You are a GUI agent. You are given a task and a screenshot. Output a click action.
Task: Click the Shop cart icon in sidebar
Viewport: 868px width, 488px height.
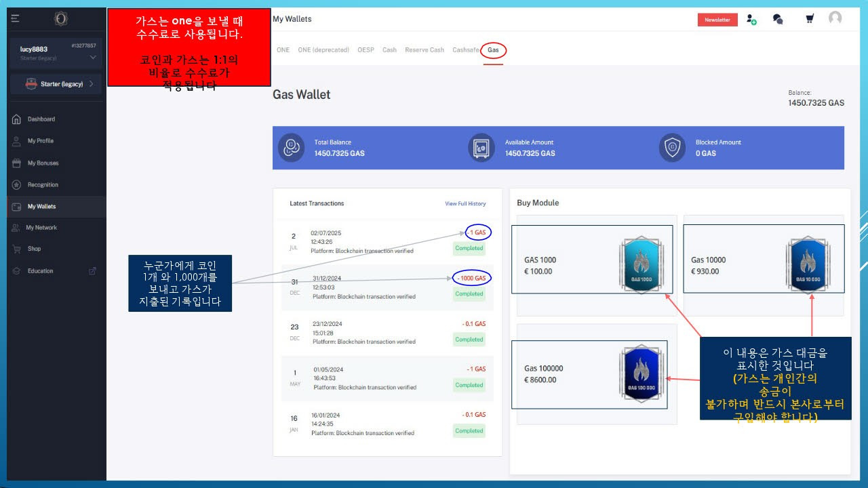(x=17, y=249)
